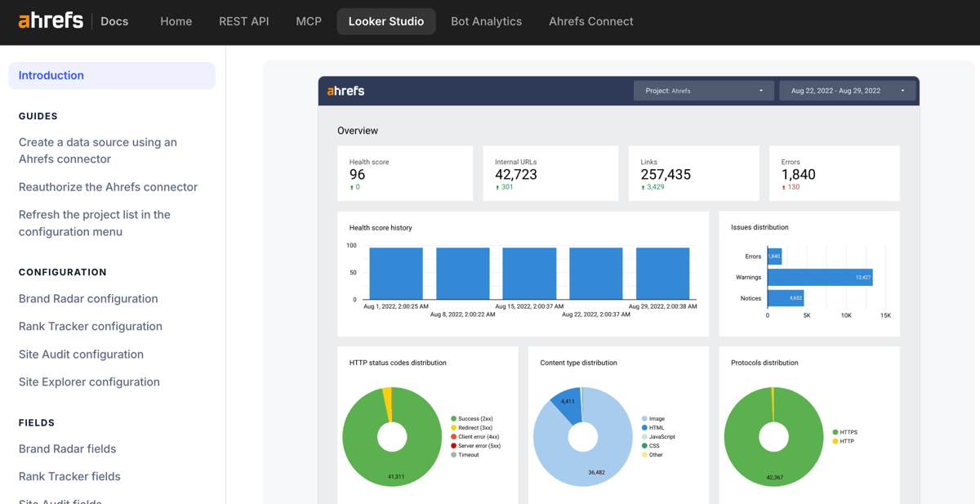The height and width of the screenshot is (504, 980).
Task: Click the Success (2xx) legend color dot
Action: [454, 419]
